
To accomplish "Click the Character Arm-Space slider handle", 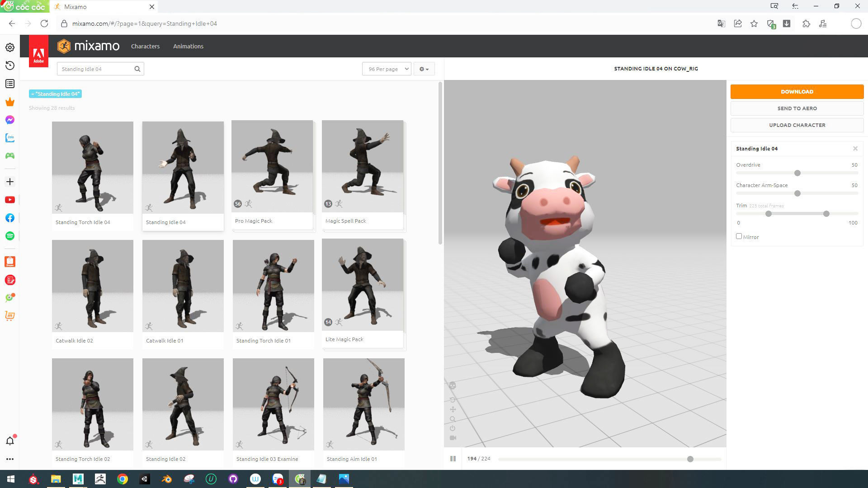I will tap(797, 193).
